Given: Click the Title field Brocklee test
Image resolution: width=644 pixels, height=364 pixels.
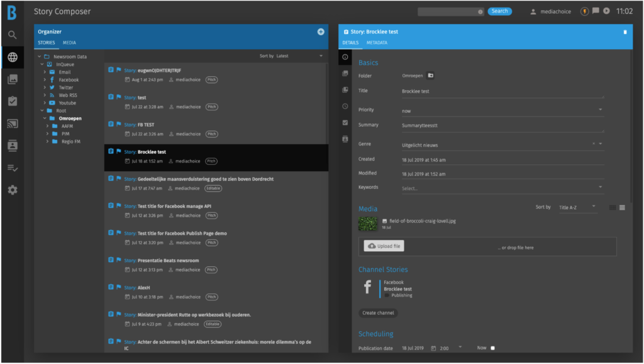Looking at the screenshot, I should click(x=502, y=91).
